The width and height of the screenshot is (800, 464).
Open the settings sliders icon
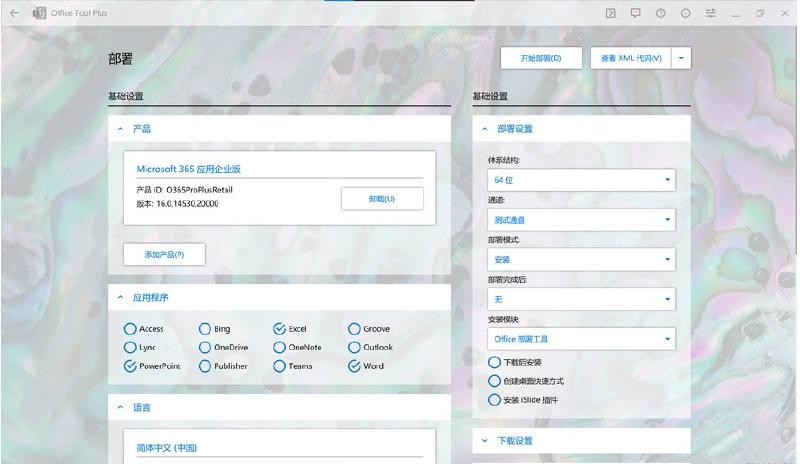click(710, 13)
